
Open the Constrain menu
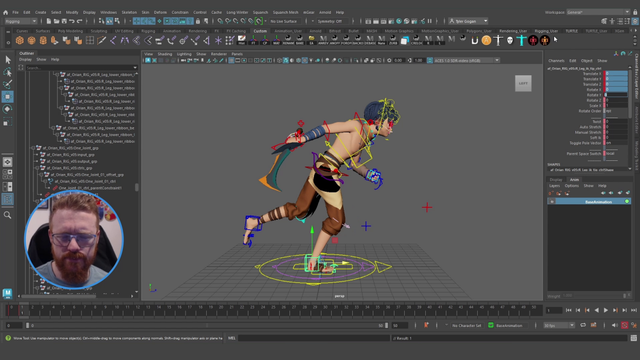[180, 12]
